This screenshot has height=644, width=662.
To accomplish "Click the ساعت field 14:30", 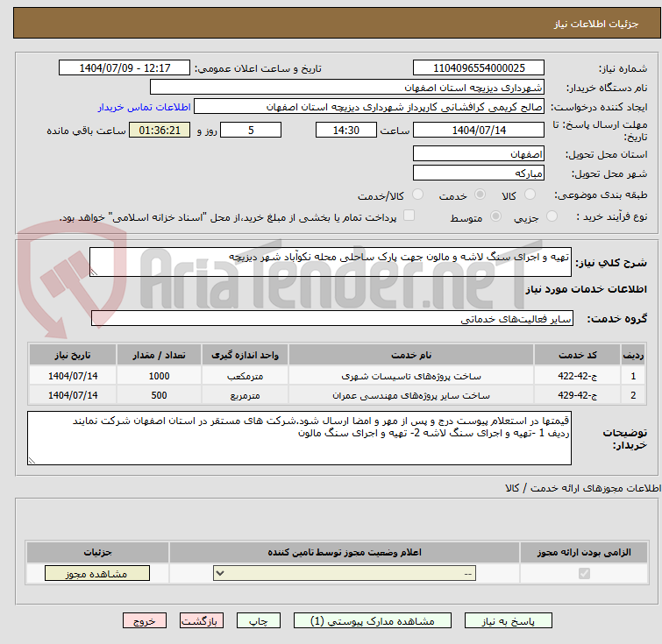I will coord(346,130).
